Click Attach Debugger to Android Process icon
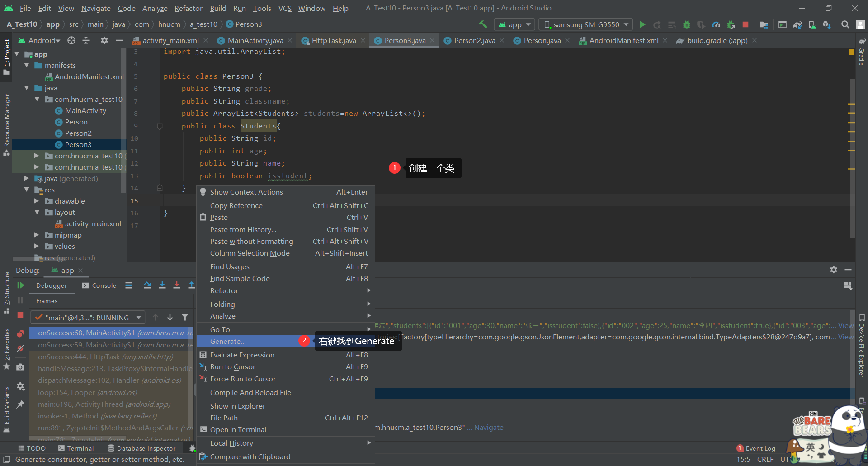This screenshot has height=466, width=868. [731, 24]
